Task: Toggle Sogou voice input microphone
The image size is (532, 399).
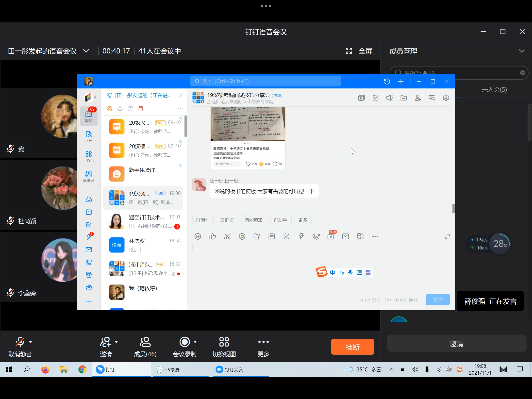Action: [350, 272]
